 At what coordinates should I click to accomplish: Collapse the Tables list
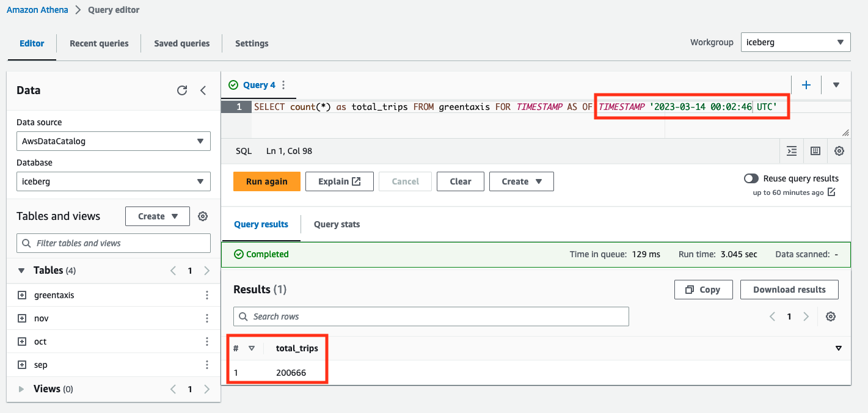[22, 270]
